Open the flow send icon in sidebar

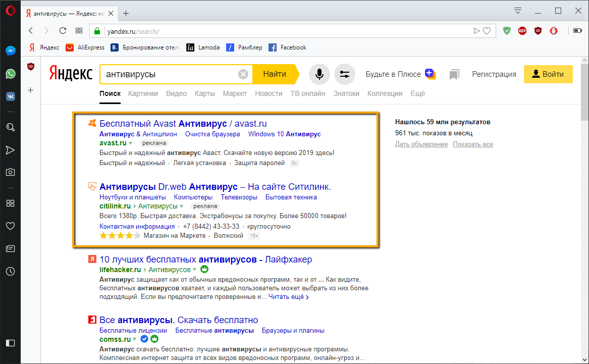(11, 150)
